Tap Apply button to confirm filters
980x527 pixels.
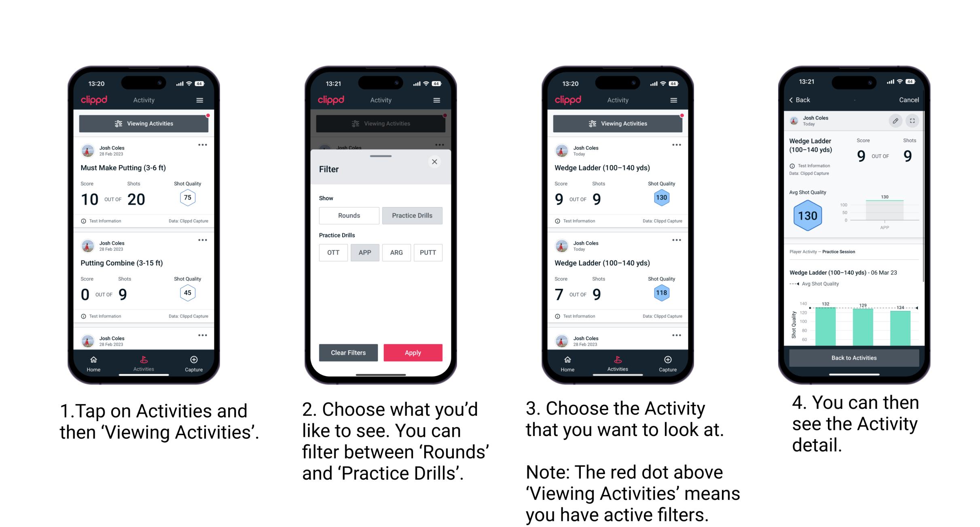click(413, 352)
